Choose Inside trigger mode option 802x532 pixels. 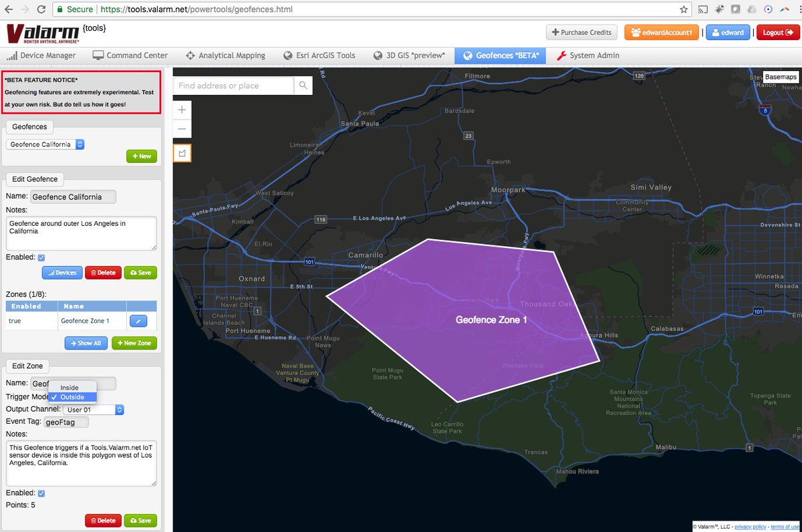72,388
